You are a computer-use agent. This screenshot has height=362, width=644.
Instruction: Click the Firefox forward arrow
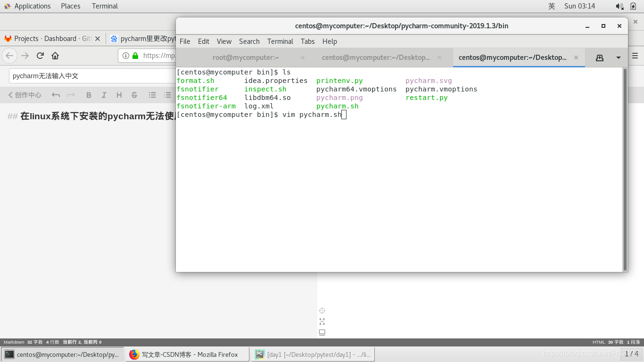point(25,56)
